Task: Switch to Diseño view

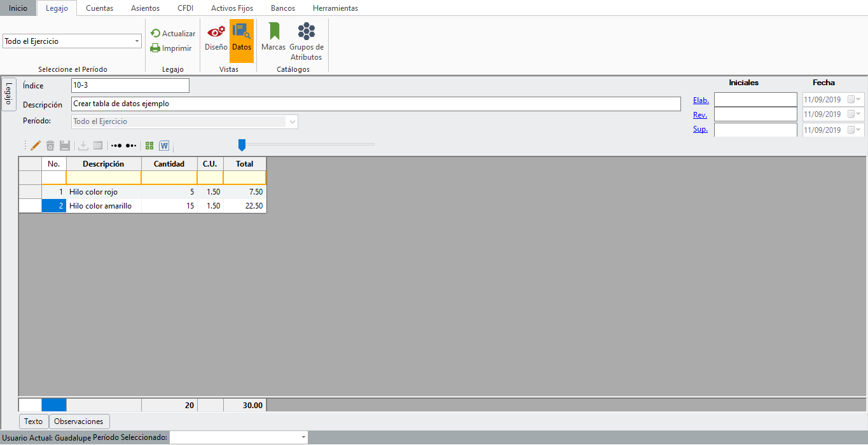Action: 216,37
